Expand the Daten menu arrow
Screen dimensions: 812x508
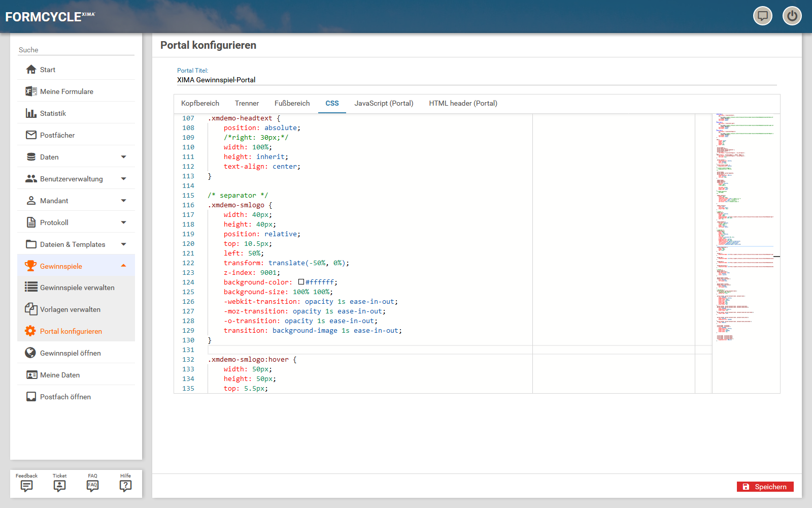123,157
